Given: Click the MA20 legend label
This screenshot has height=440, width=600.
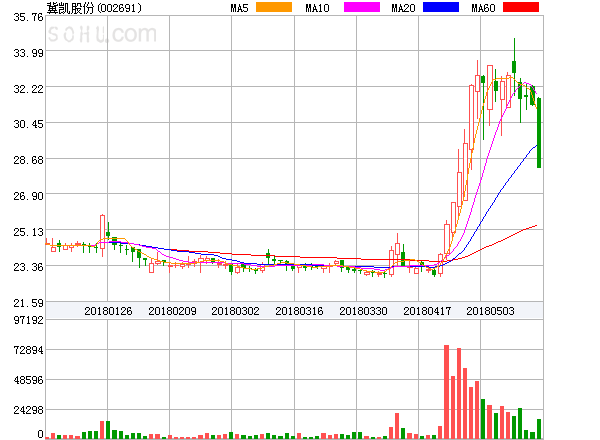Looking at the screenshot, I should 403,8.
